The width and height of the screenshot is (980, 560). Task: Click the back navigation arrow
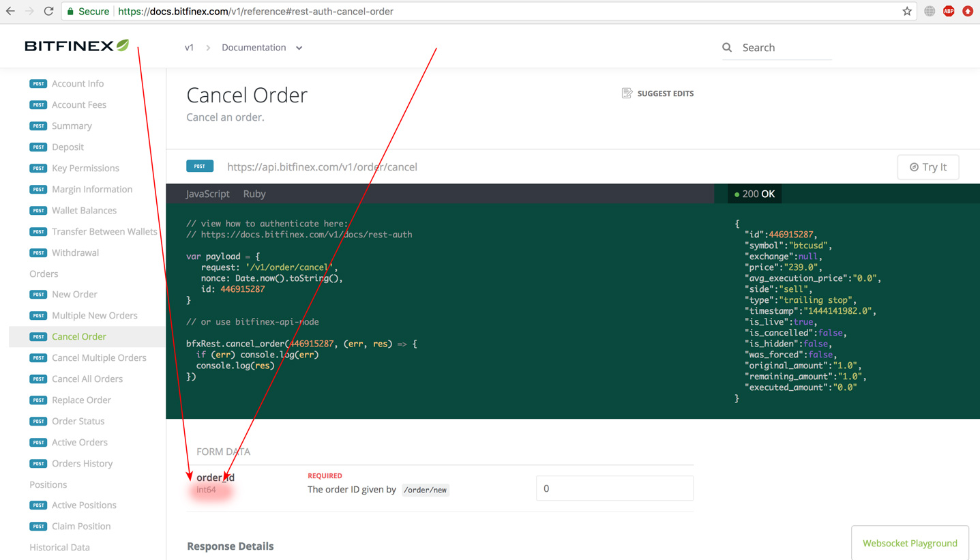(x=10, y=11)
